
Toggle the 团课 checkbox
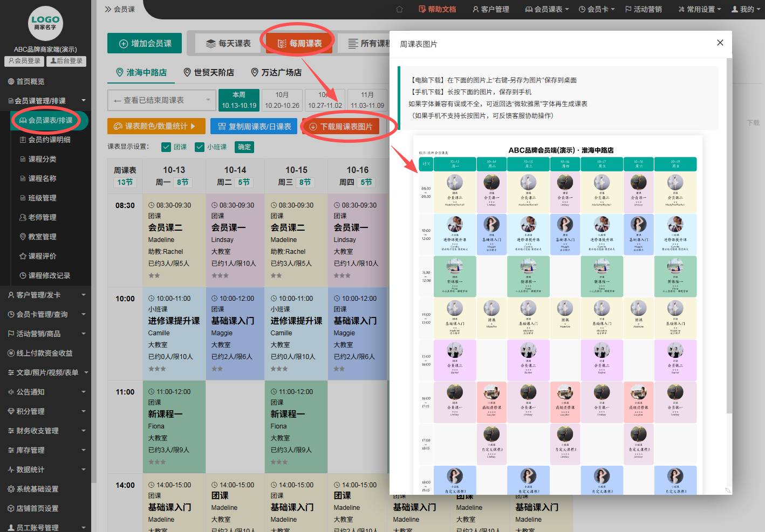coord(167,147)
